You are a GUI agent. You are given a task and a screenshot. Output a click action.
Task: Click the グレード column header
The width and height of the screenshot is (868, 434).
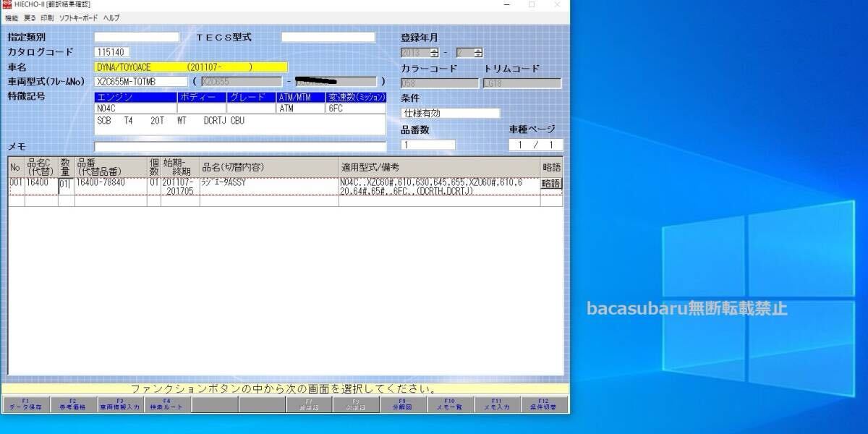point(252,97)
